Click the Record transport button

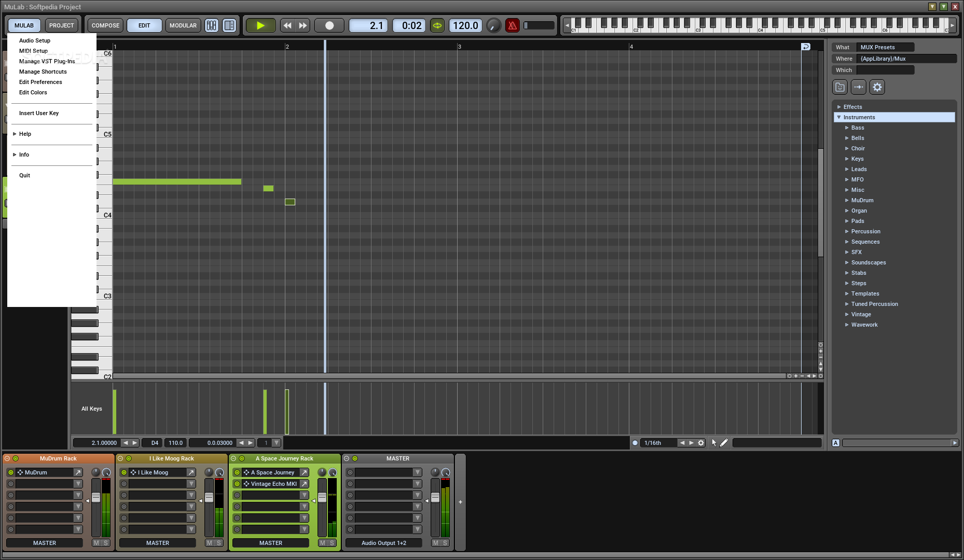[329, 25]
